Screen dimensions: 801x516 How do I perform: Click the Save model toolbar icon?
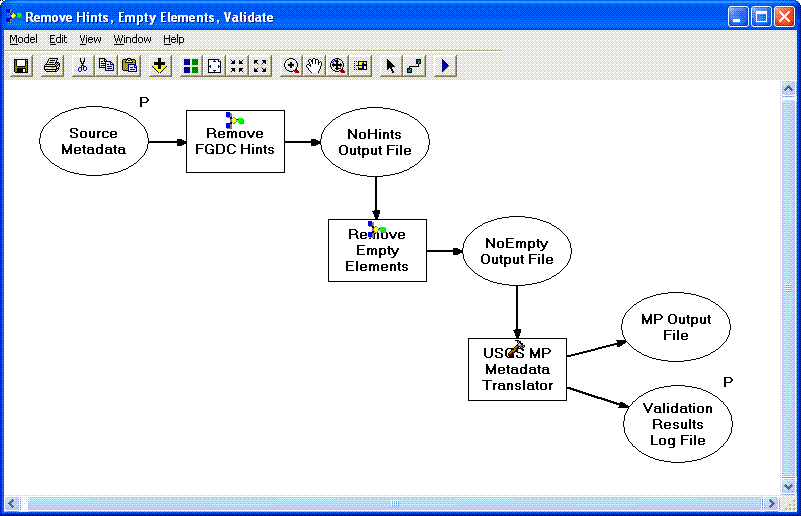pyautogui.click(x=21, y=66)
